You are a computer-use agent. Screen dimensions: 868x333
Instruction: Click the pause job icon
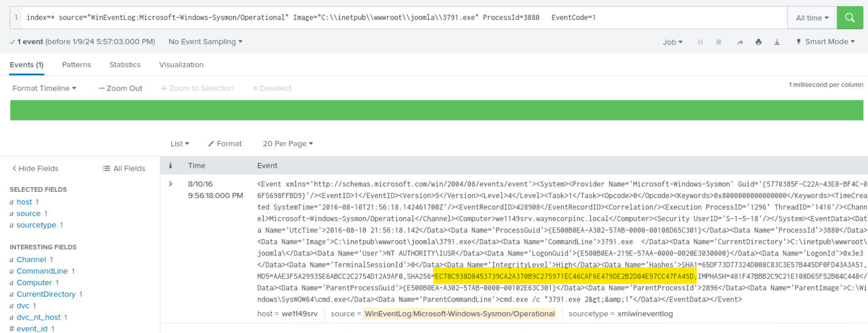click(700, 42)
